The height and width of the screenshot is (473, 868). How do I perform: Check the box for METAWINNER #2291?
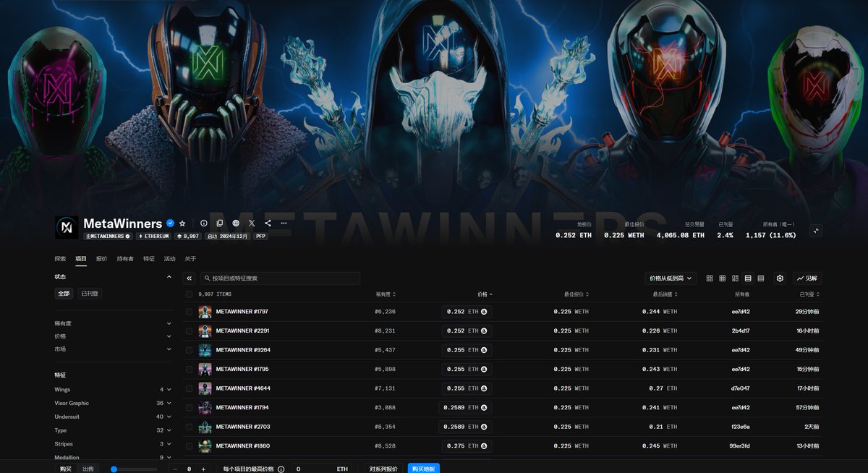(190, 331)
